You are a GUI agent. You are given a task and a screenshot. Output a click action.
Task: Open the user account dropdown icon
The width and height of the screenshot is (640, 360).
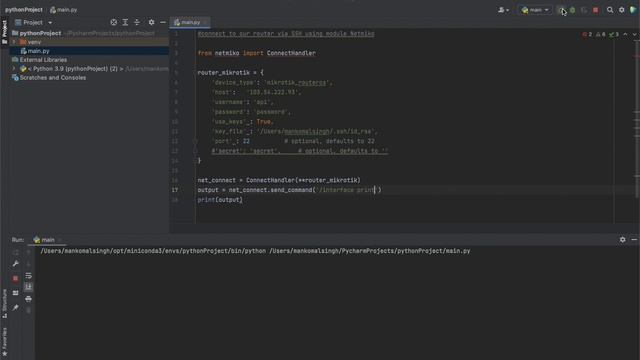point(503,10)
